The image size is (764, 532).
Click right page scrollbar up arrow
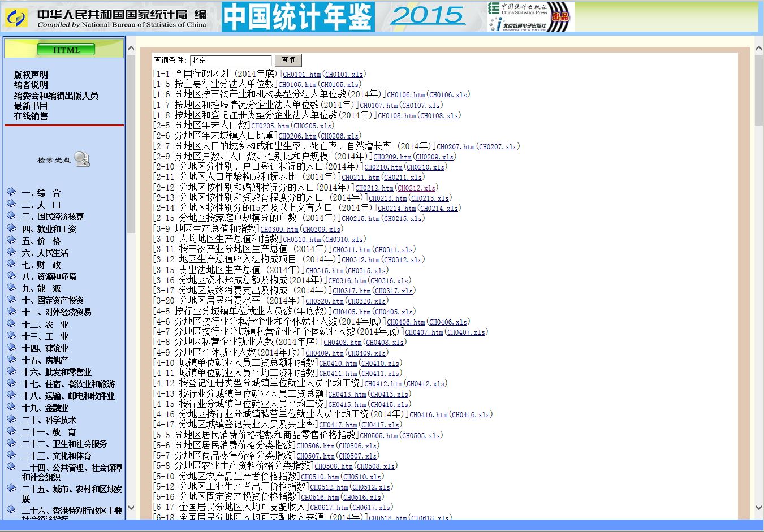(759, 49)
